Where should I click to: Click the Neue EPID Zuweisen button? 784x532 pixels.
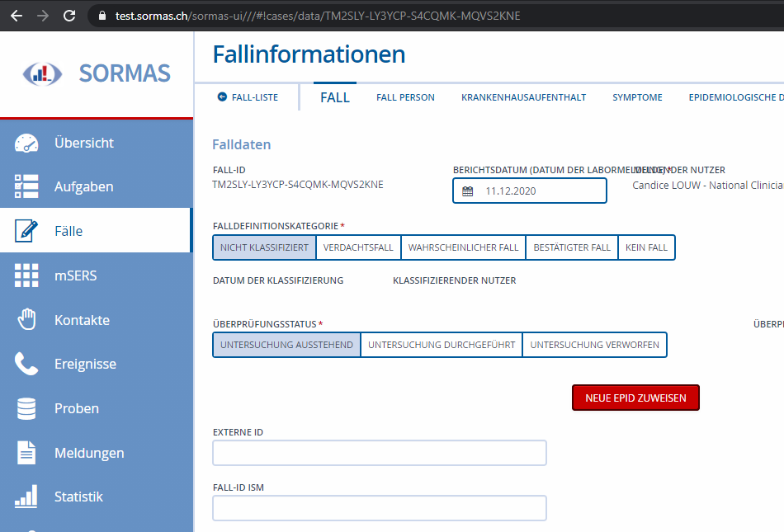click(x=635, y=398)
